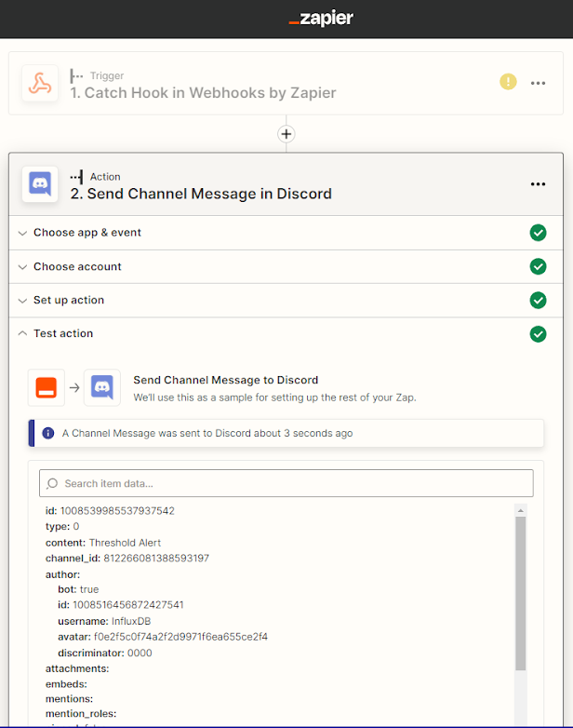Expand the Choose app & event section

[x=87, y=233]
